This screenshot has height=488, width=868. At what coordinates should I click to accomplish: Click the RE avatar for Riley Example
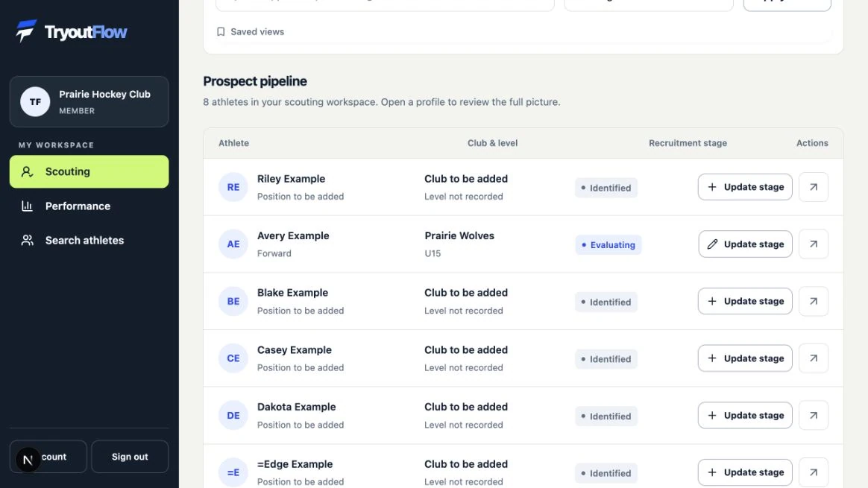(x=233, y=187)
